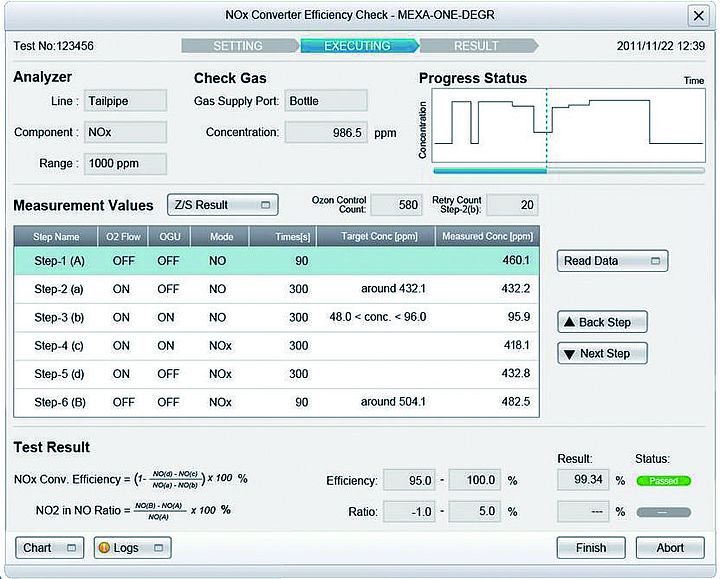Click the Concentration field 986.5

(x=326, y=133)
